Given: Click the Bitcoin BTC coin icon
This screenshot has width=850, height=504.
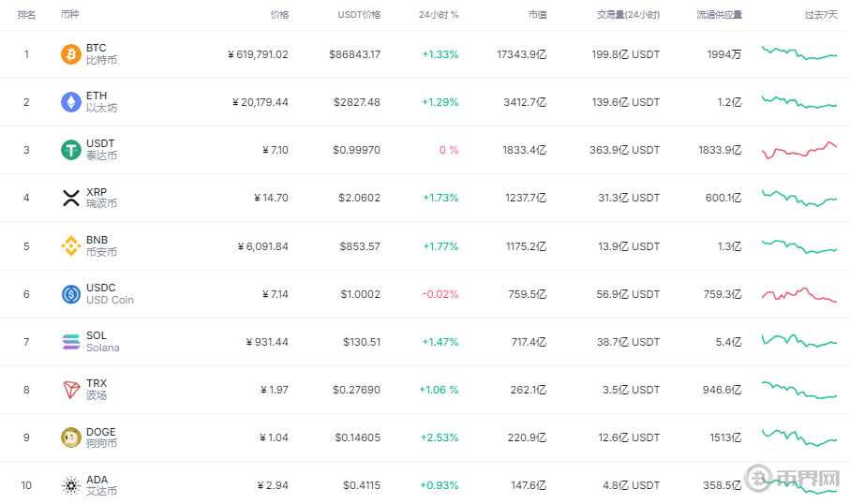Looking at the screenshot, I should click(x=70, y=54).
